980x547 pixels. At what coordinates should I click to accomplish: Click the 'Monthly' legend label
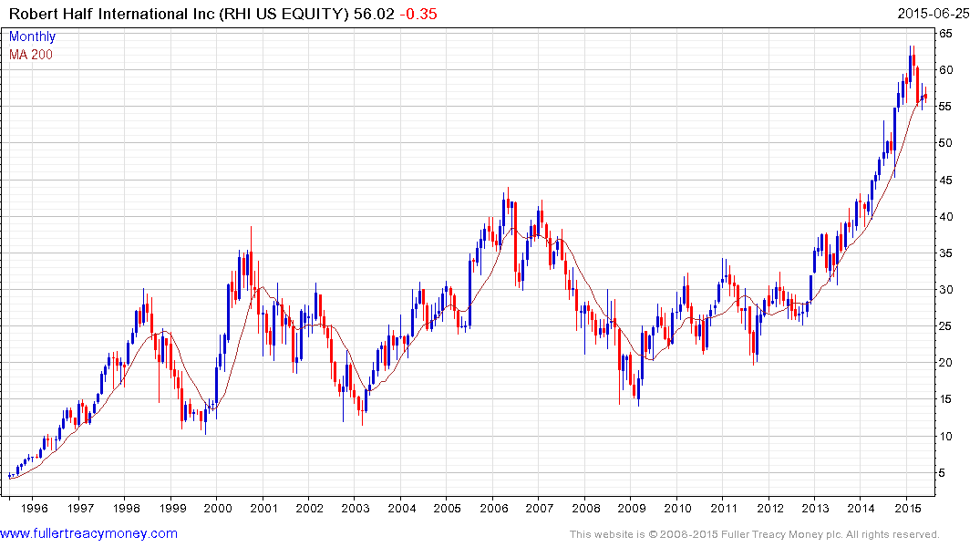coord(32,36)
